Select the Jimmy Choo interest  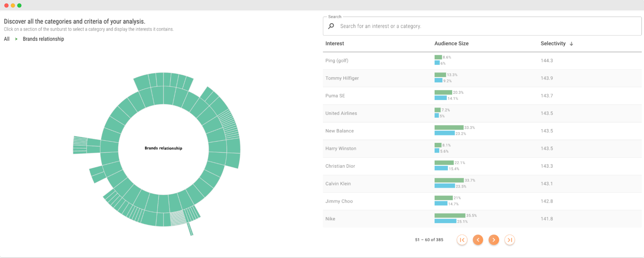[339, 201]
